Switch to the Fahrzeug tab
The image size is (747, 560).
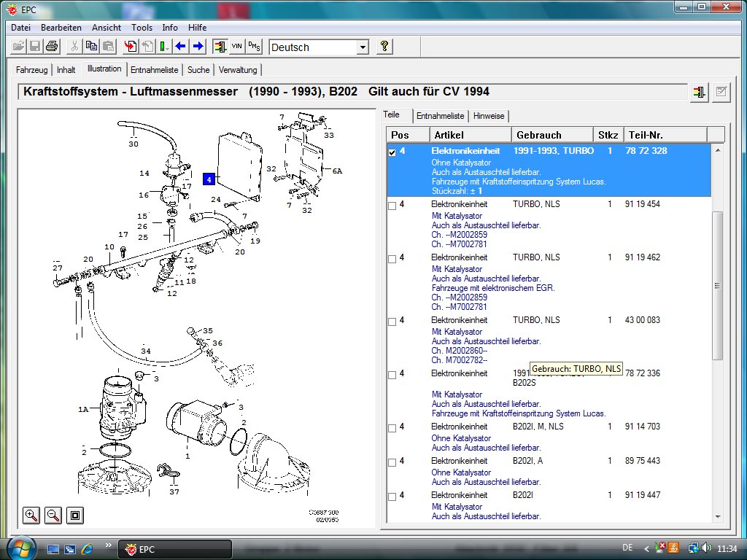coord(31,70)
